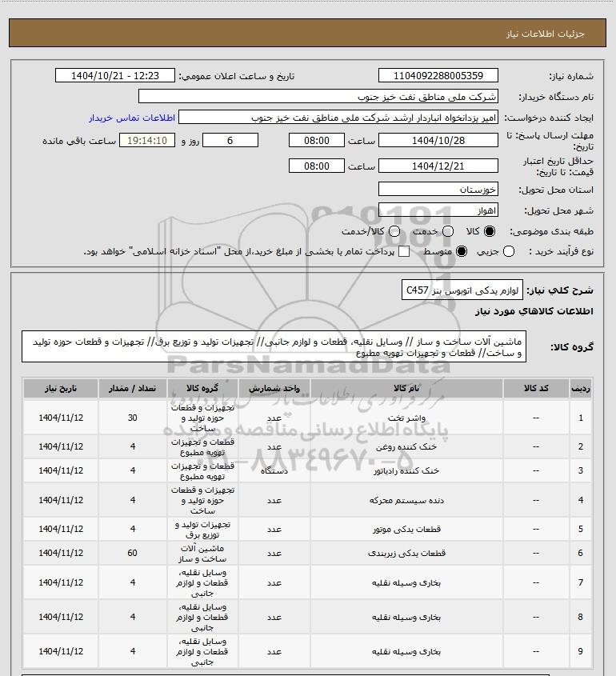Screen dimensions: 616x676
Task: Click the price validity date 1404/12/21 field
Action: [x=438, y=166]
